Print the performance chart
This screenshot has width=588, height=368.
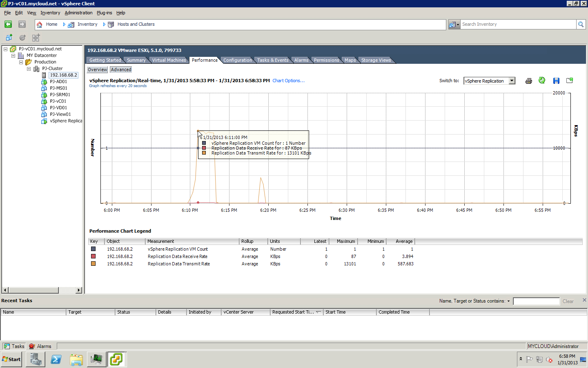pyautogui.click(x=528, y=80)
